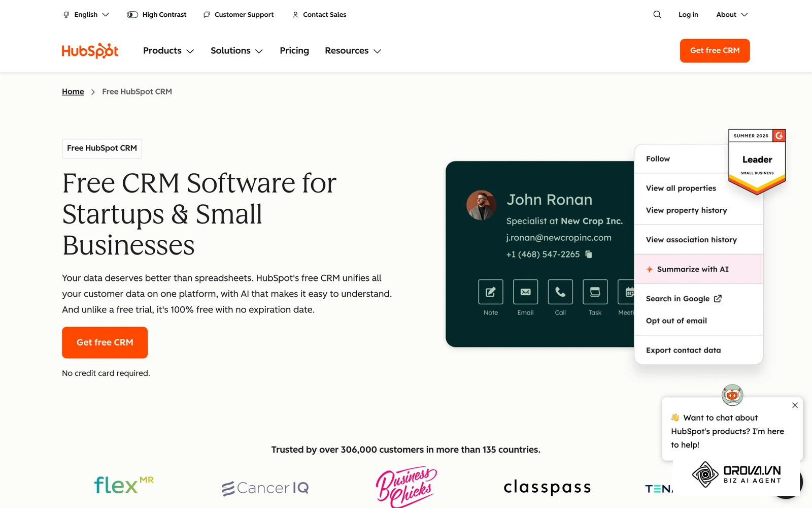
Task: Copy John Ronan's phone number icon
Action: click(x=589, y=255)
